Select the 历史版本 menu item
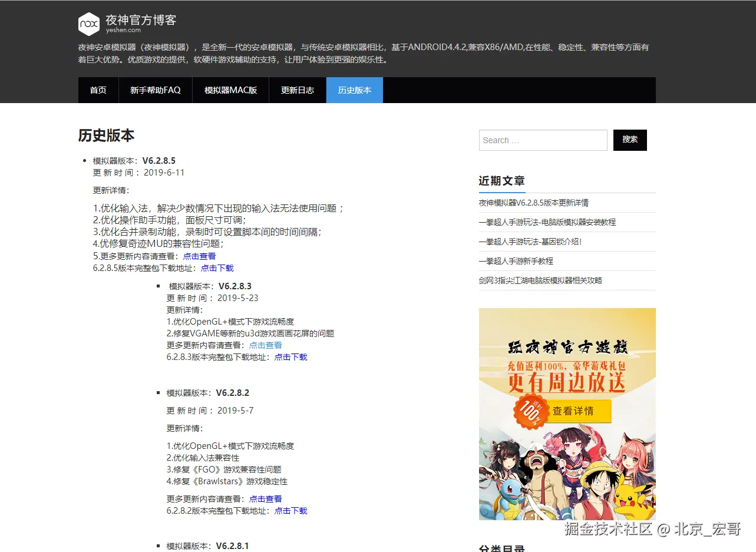756x552 pixels. pos(355,90)
